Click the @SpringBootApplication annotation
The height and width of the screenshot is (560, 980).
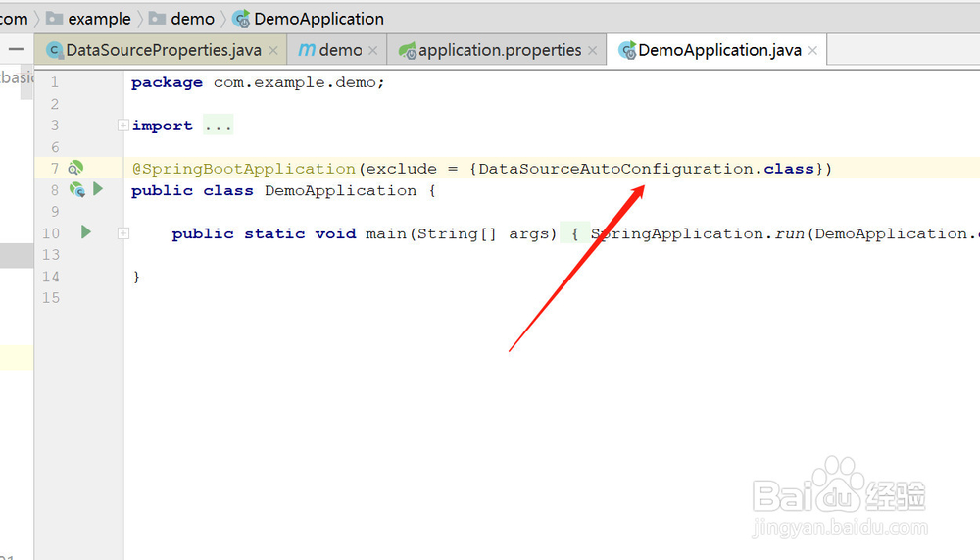tap(244, 169)
